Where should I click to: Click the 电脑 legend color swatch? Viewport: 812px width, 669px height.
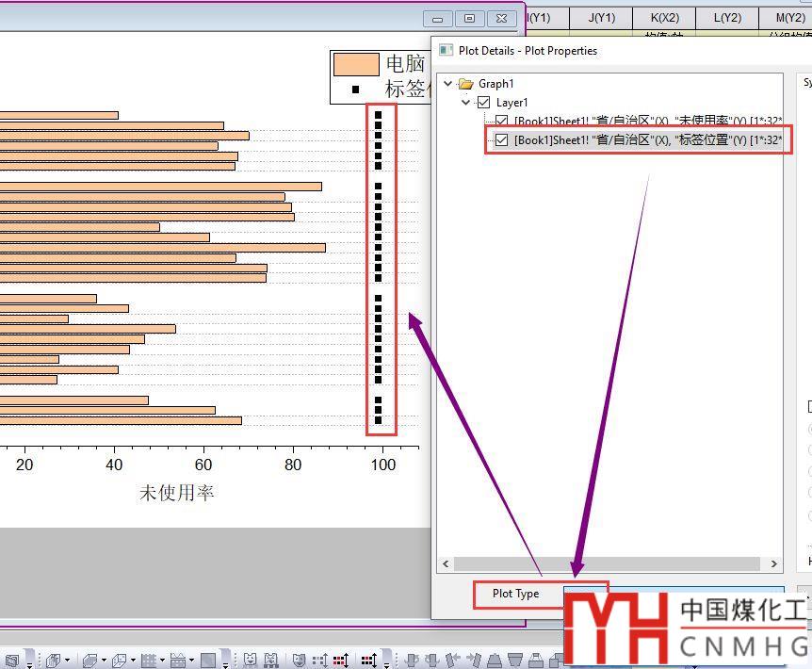click(356, 64)
